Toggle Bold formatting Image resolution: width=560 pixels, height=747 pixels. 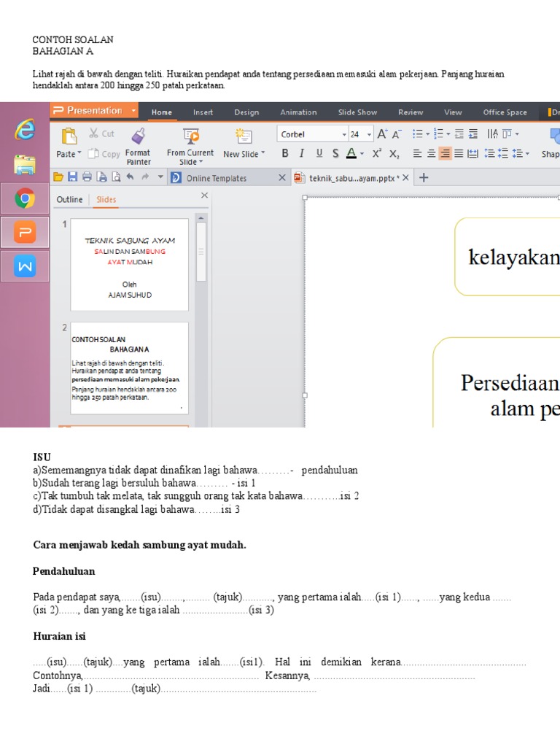(x=285, y=153)
